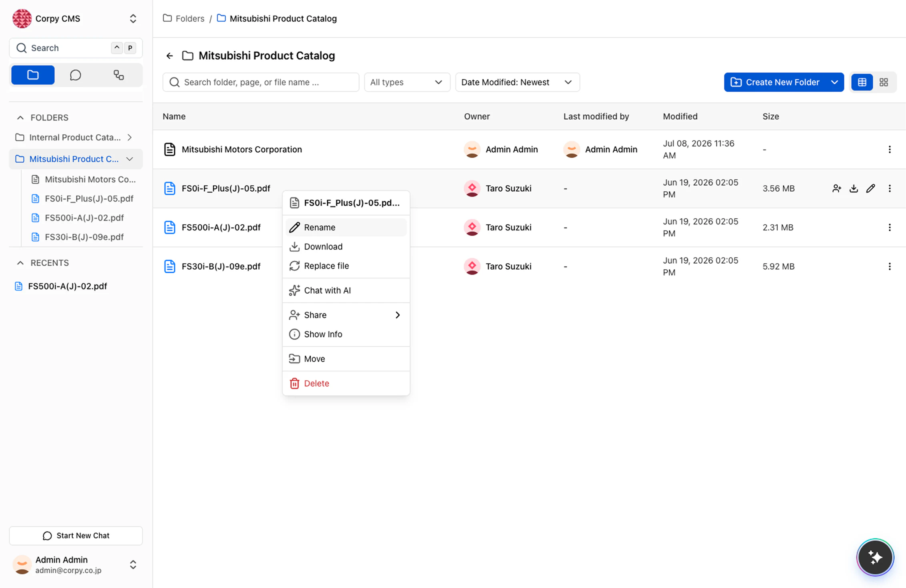Switch to grid view
The height and width of the screenshot is (588, 906).
[884, 82]
